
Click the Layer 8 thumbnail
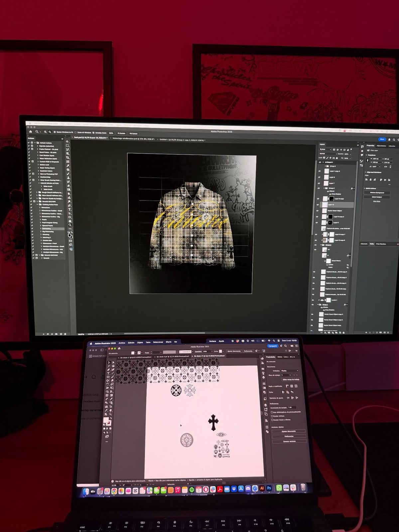coord(327,177)
